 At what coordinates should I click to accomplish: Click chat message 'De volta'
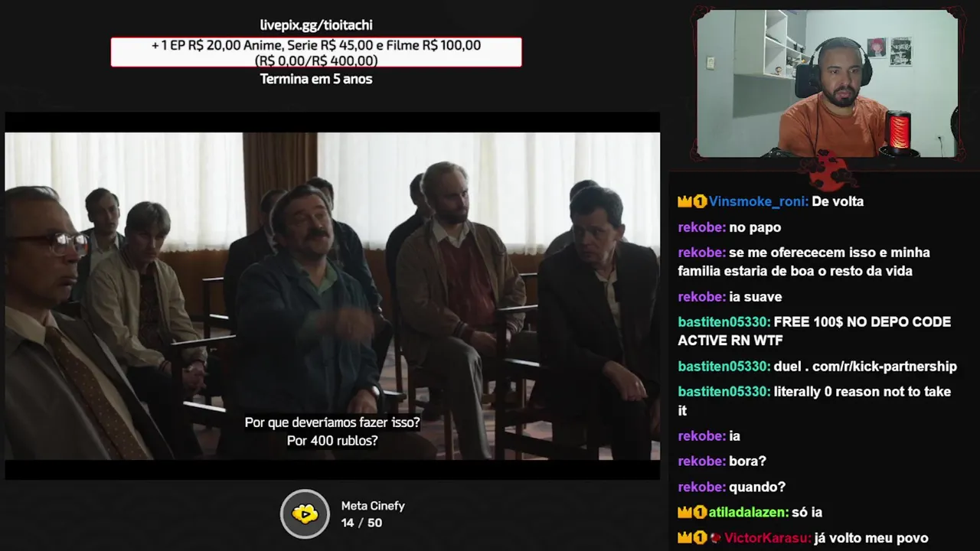point(838,202)
